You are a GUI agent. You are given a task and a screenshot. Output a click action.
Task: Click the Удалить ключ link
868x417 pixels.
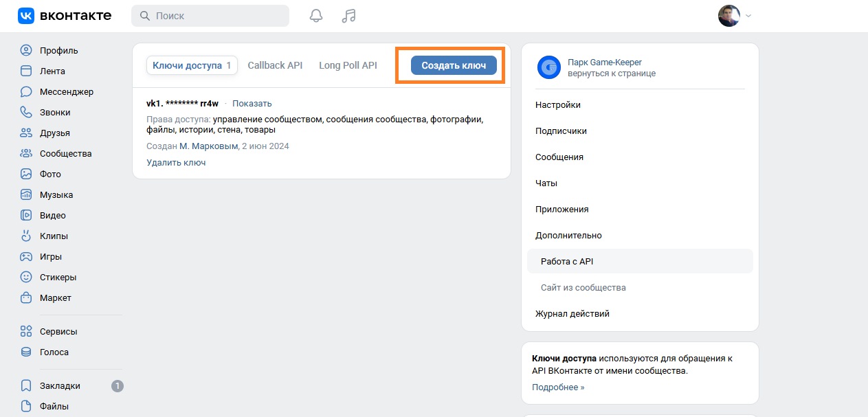(176, 163)
